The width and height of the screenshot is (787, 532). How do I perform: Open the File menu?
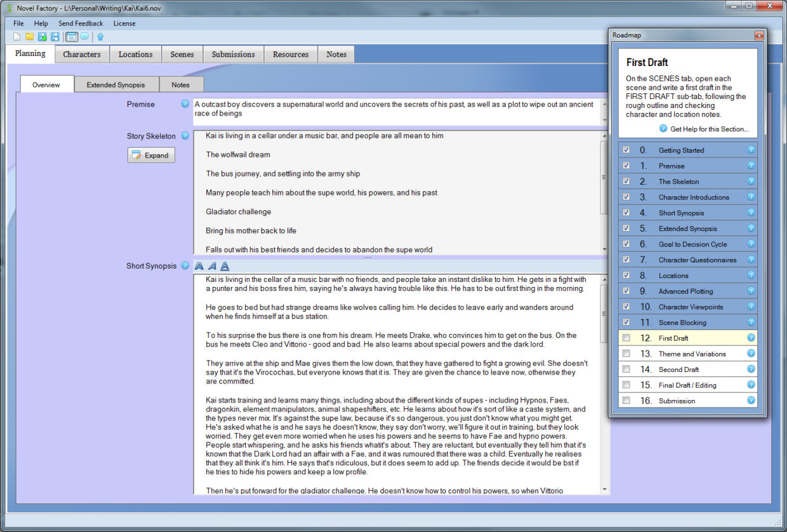[x=18, y=23]
